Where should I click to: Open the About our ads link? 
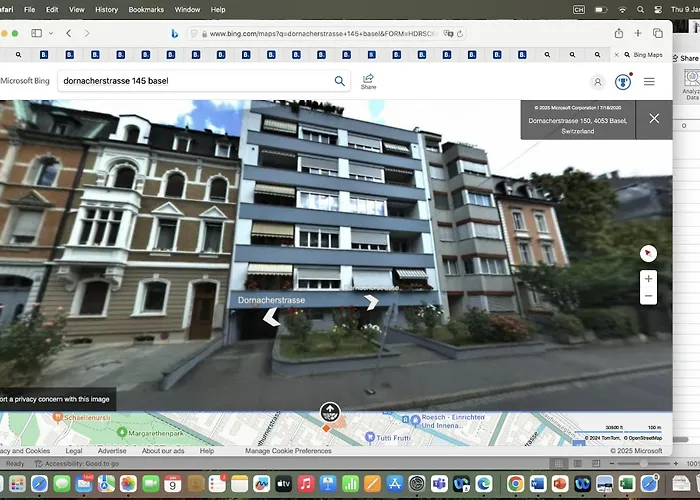(163, 451)
